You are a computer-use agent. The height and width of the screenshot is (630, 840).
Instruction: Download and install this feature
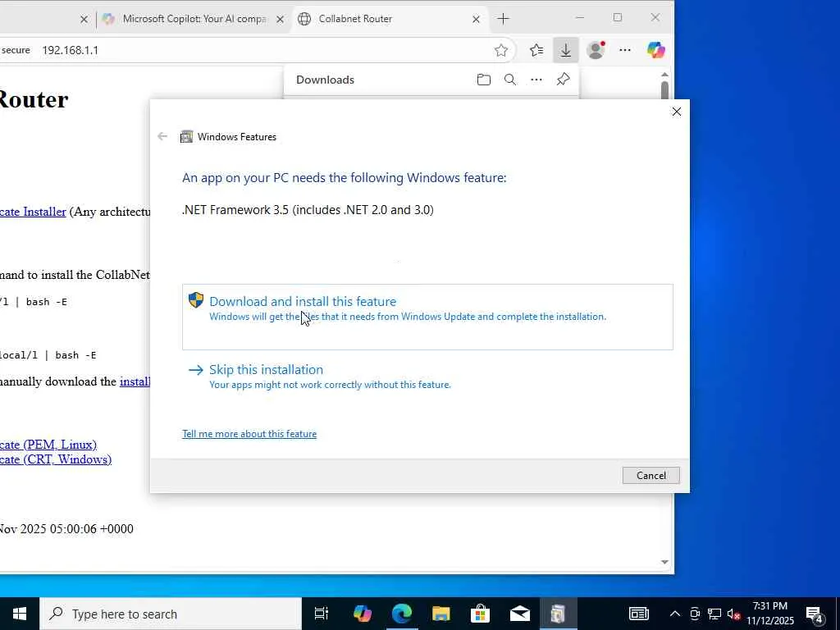(427, 317)
